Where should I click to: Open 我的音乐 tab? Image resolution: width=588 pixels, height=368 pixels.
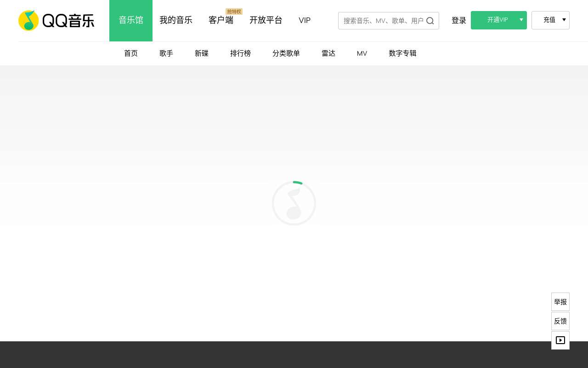click(x=176, y=20)
